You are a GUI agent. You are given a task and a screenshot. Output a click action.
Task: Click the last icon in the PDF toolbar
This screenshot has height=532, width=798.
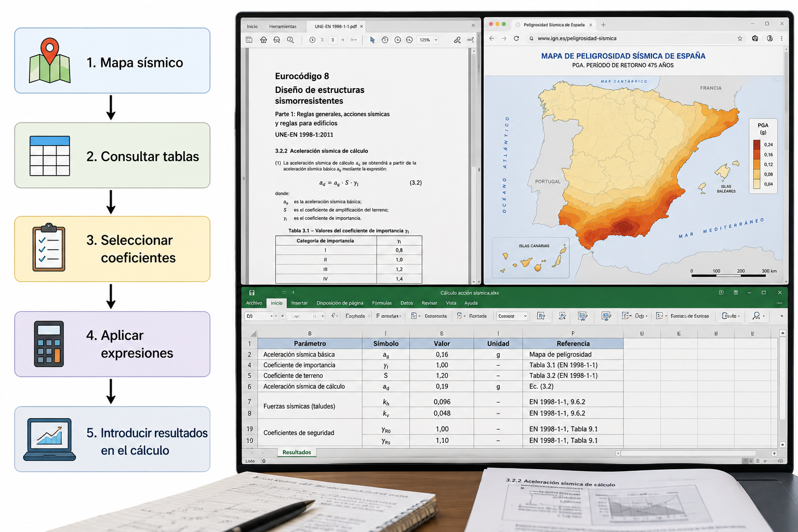click(470, 40)
